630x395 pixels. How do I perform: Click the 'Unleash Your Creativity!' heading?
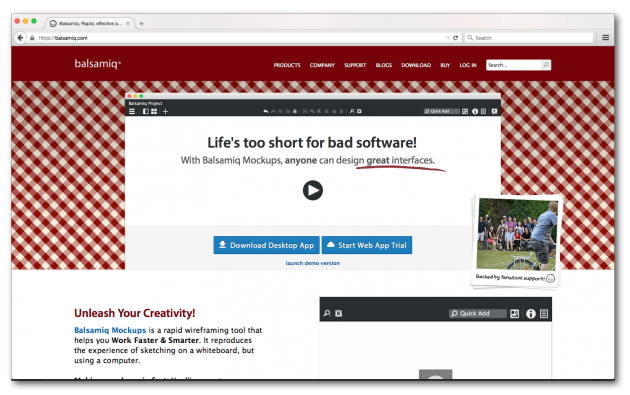pyautogui.click(x=135, y=313)
